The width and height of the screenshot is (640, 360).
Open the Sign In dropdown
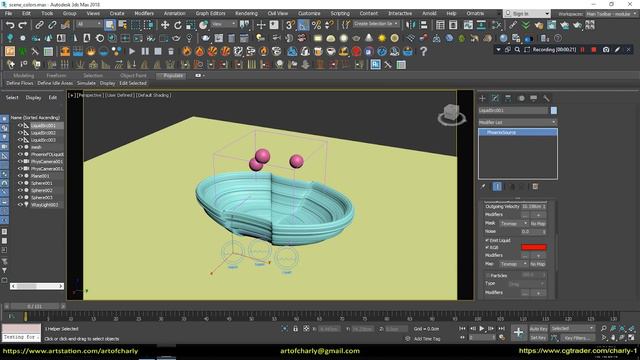pos(527,13)
